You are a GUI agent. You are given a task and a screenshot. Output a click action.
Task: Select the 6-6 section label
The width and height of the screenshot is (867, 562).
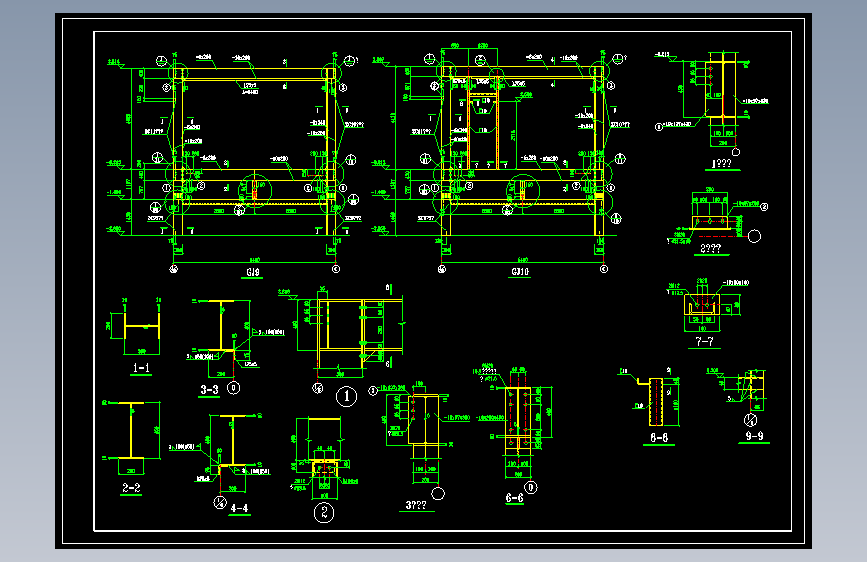click(x=514, y=498)
